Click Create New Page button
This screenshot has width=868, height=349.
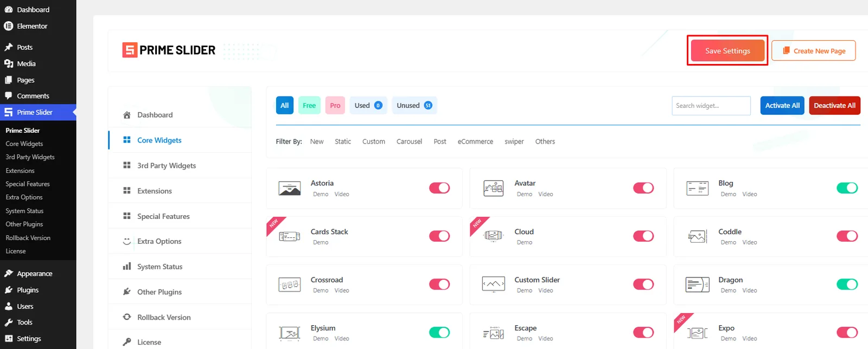pos(814,51)
